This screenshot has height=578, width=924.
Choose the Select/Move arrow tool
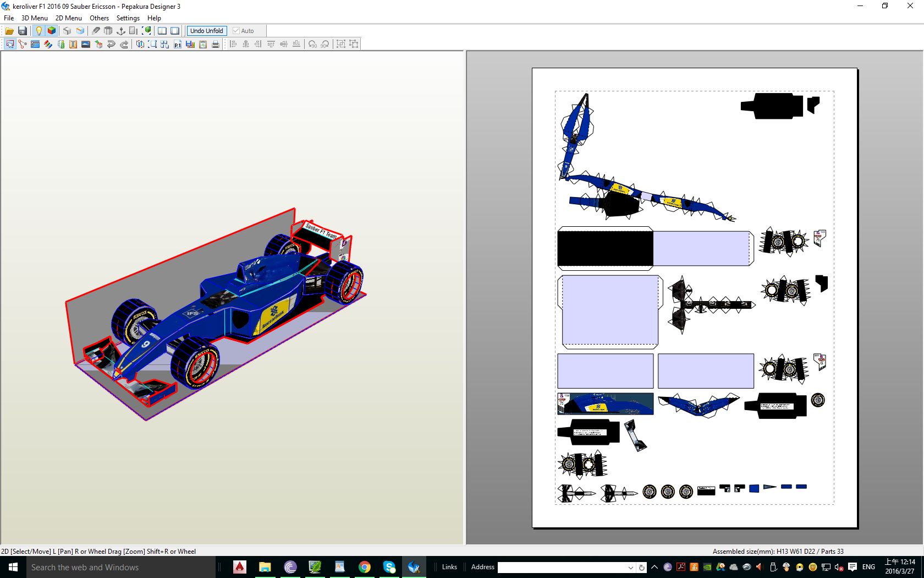[x=10, y=44]
